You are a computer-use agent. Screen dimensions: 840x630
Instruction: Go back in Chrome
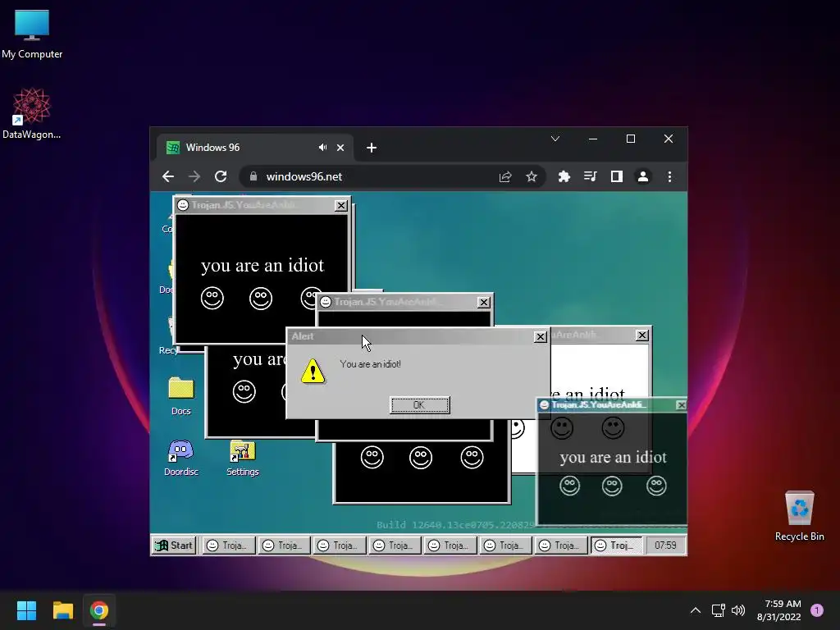pyautogui.click(x=168, y=176)
